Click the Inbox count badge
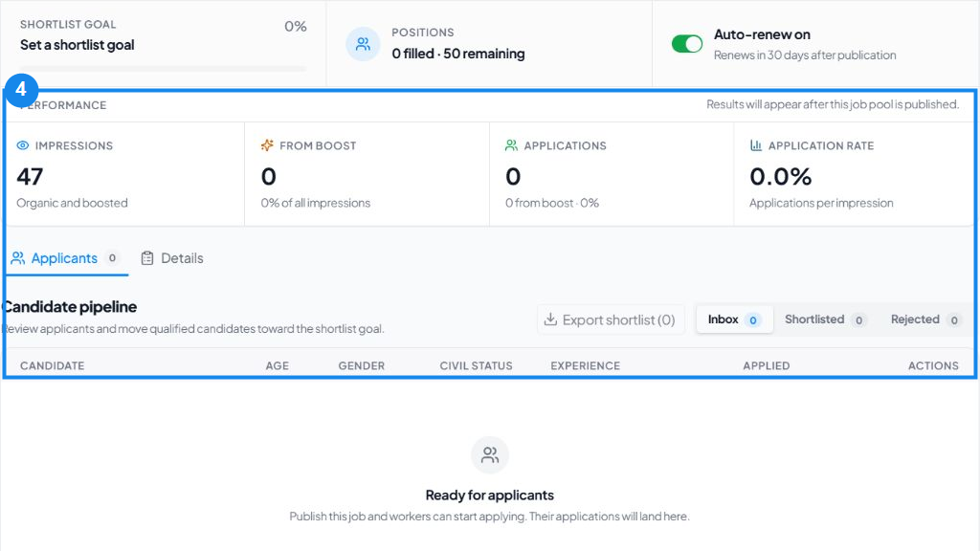 [753, 320]
